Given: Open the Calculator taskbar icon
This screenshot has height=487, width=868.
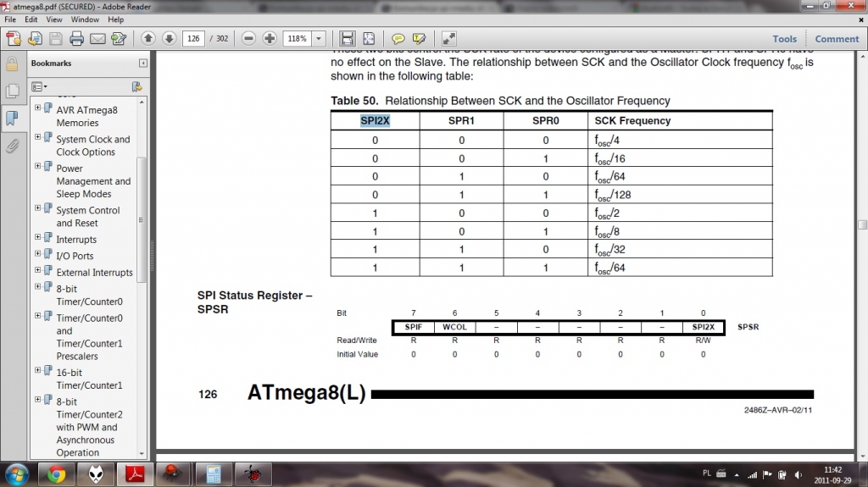Looking at the screenshot, I should click(214, 474).
